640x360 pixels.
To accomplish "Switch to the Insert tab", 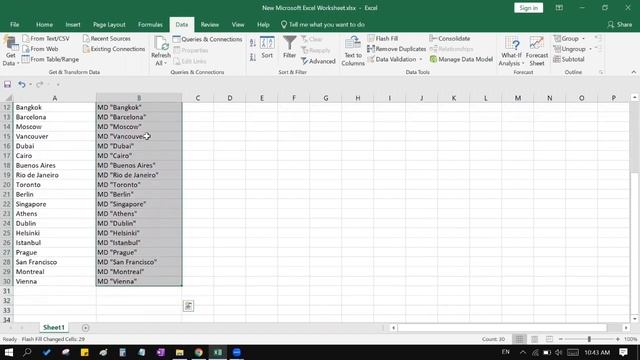I will pos(73,24).
